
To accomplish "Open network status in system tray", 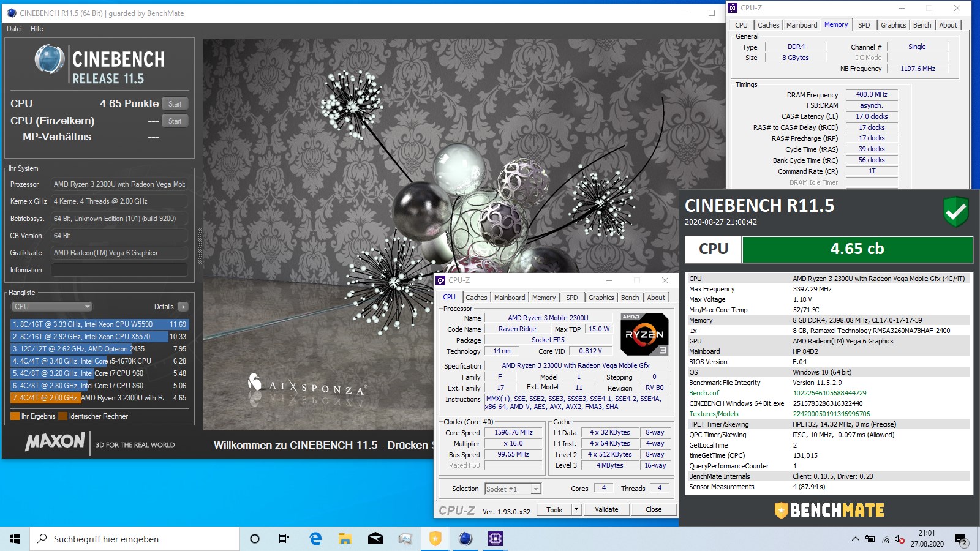I will pyautogui.click(x=886, y=539).
